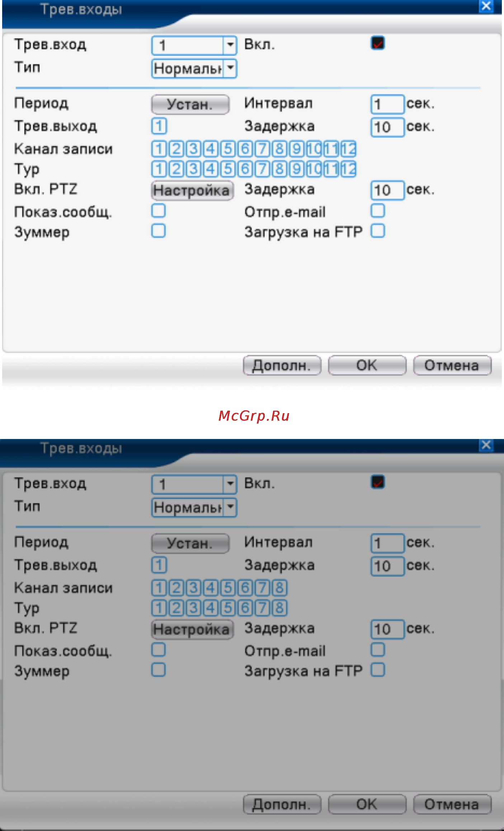Viewport: 504px width, 831px height.
Task: Click PTZ row Задержка field in the top dialog
Action: (x=387, y=190)
